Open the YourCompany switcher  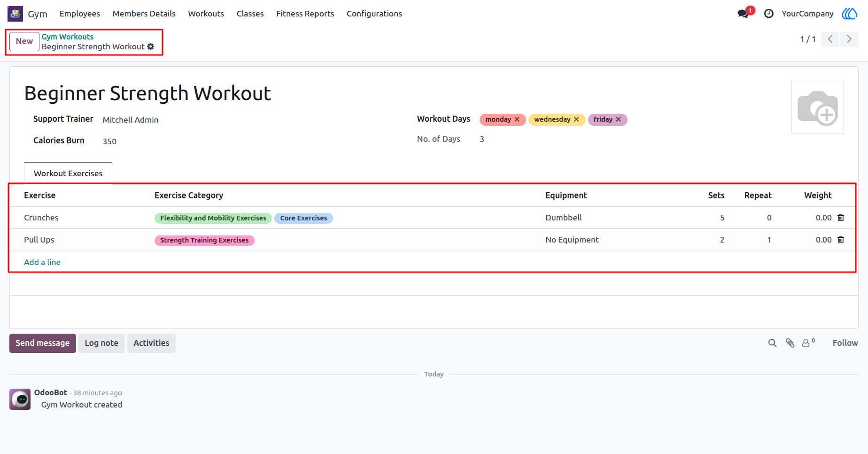pos(807,14)
